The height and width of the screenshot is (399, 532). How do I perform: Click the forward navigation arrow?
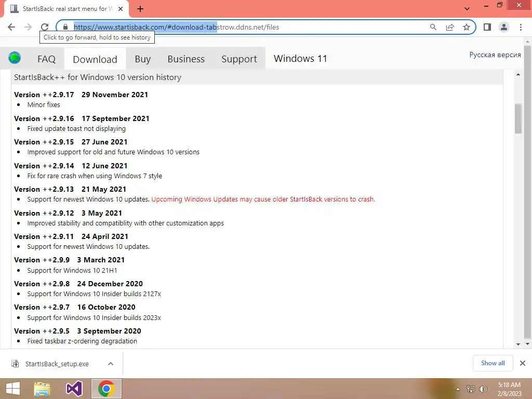(28, 27)
